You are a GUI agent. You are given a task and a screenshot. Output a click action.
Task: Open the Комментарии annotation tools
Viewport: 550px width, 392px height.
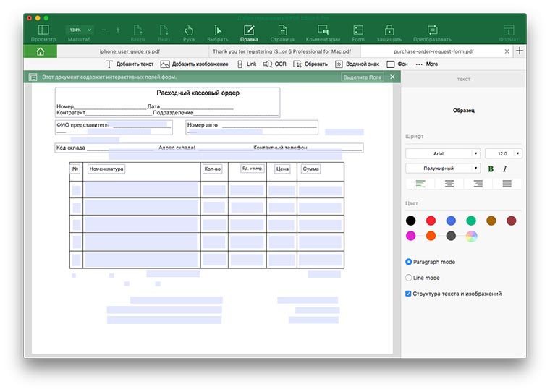pos(323,33)
